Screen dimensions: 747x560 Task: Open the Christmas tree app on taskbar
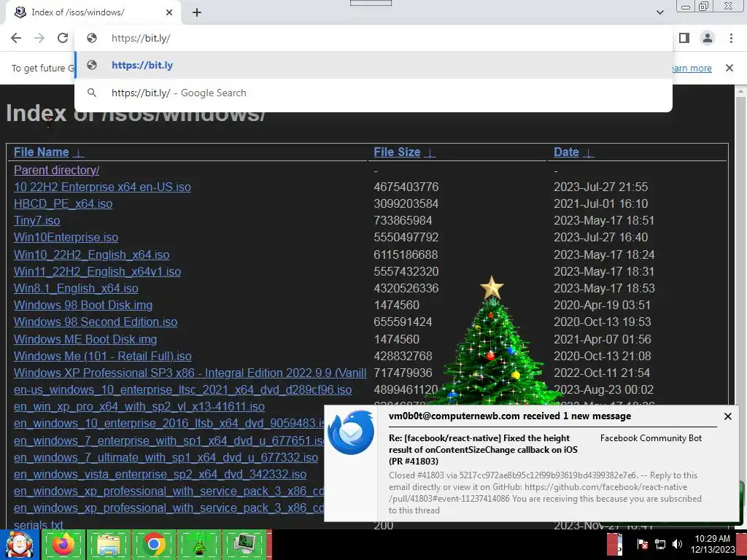198,545
